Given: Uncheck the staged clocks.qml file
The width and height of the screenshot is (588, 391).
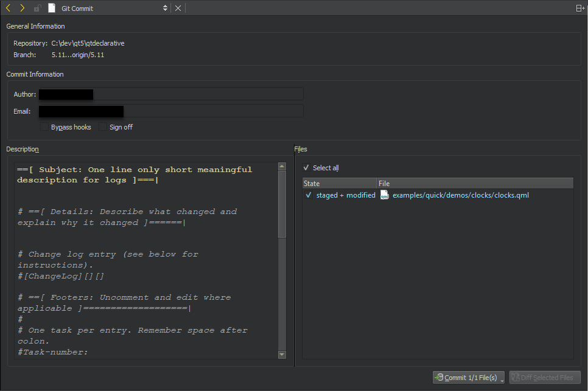Looking at the screenshot, I should (309, 195).
